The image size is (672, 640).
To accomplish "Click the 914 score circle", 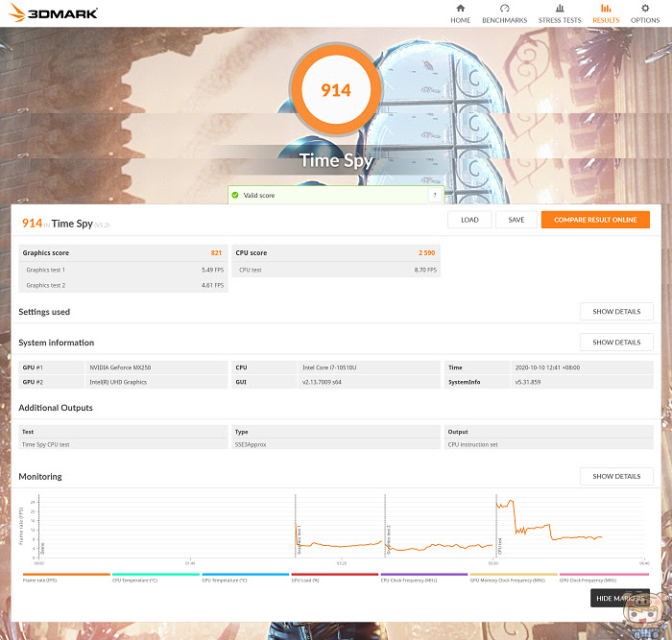I will coord(336,90).
